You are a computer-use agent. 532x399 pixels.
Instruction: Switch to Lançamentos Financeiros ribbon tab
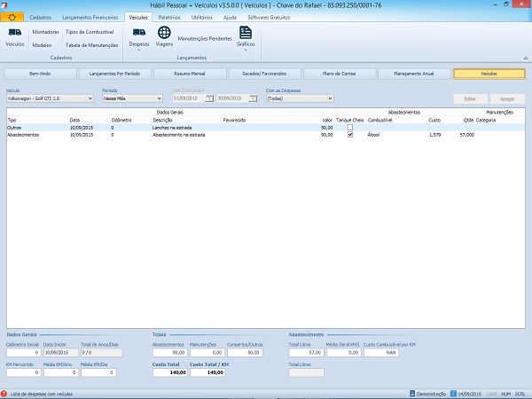pos(91,17)
